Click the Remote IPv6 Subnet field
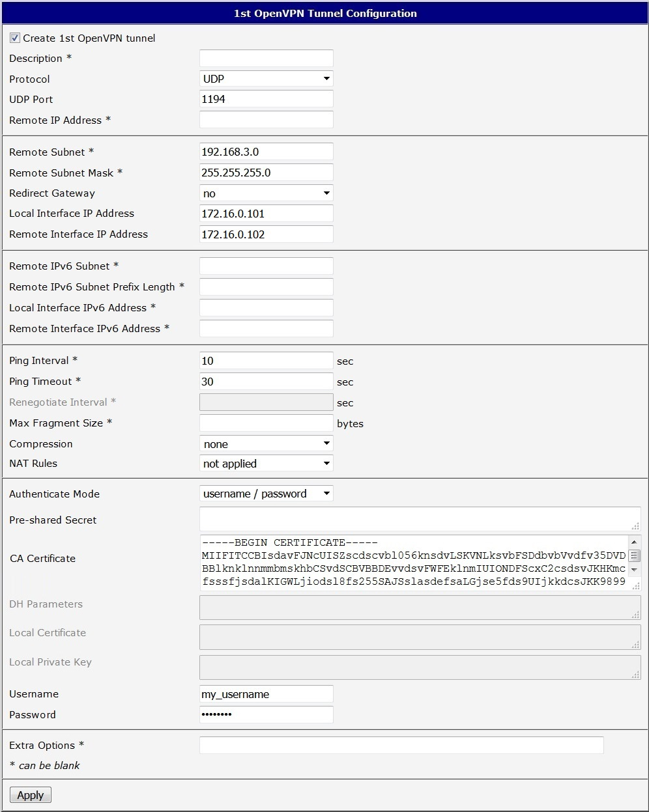The image size is (649, 812). tap(266, 266)
